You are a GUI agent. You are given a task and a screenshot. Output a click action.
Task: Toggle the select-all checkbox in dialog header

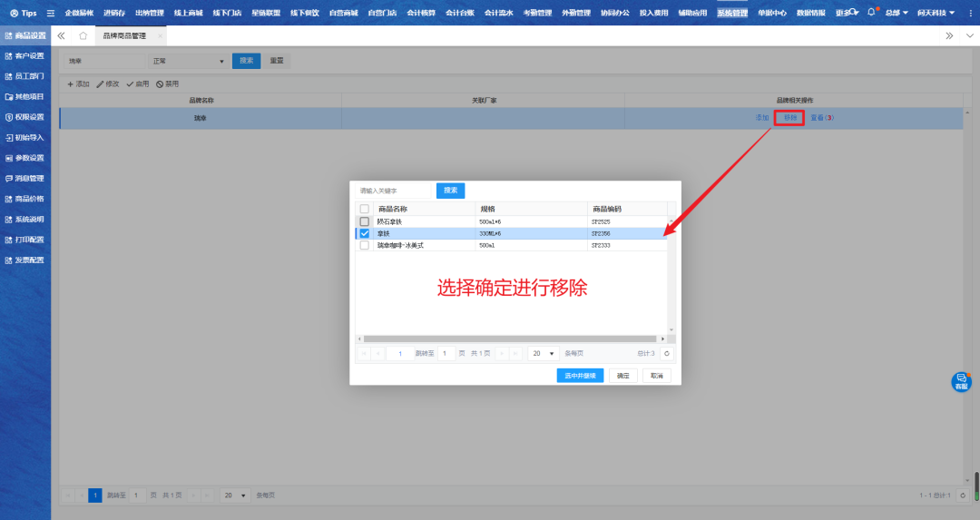click(x=365, y=209)
